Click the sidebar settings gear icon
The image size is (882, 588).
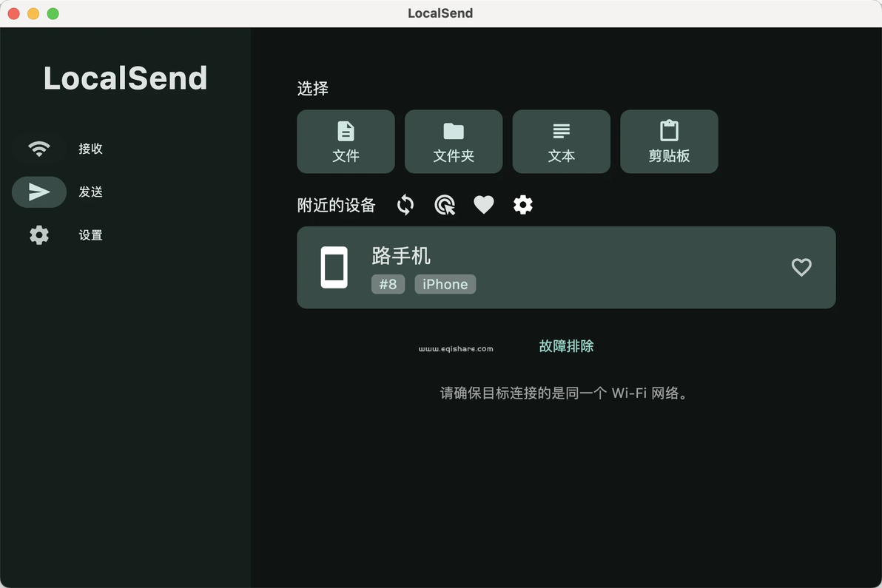[38, 235]
